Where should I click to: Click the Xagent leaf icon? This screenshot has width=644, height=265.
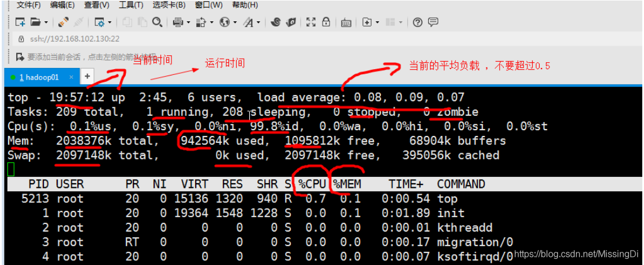291,22
